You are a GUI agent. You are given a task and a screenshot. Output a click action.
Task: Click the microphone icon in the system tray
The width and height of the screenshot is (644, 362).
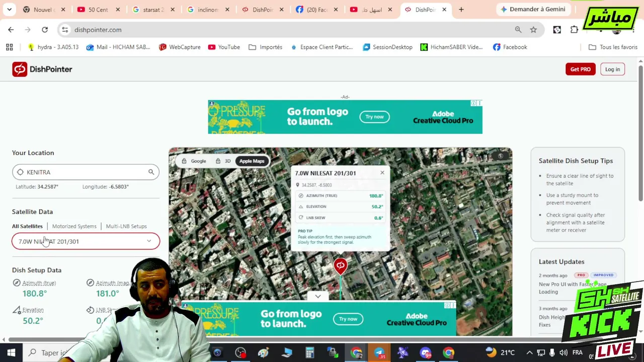[552, 352]
